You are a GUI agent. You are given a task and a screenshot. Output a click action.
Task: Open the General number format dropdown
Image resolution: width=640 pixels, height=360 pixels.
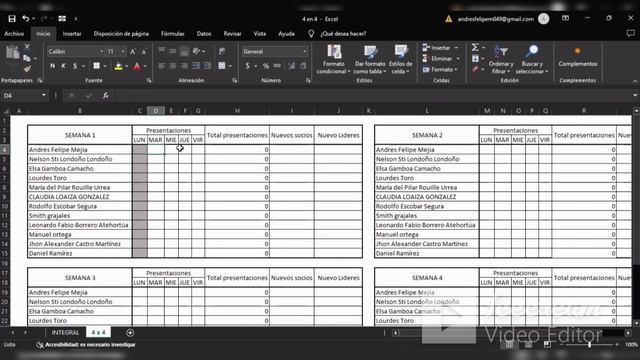[x=304, y=52]
